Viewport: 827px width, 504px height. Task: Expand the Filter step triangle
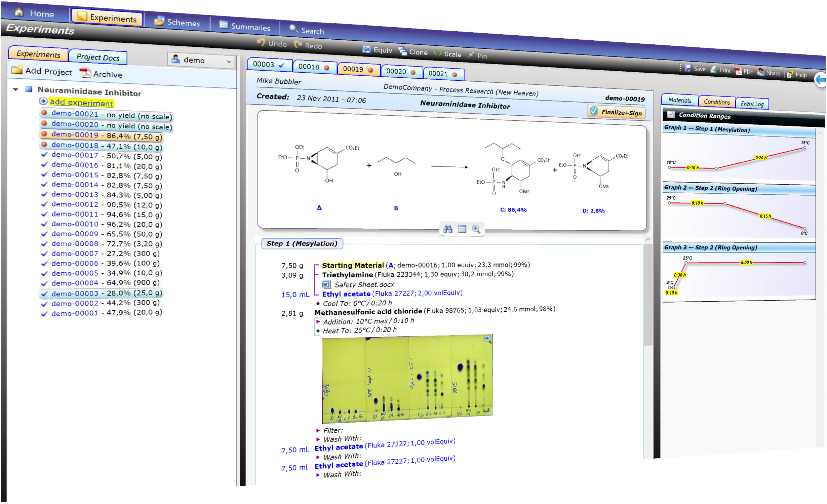click(318, 431)
